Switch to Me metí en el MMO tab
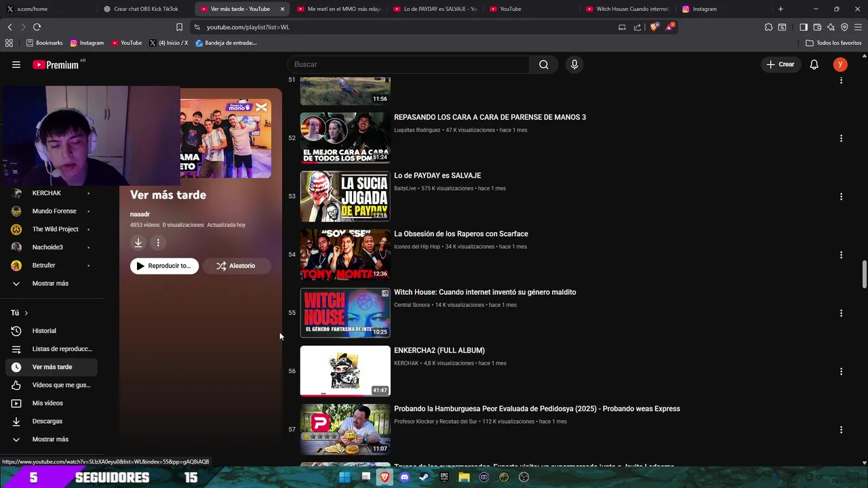This screenshot has height=488, width=868. 338,9
